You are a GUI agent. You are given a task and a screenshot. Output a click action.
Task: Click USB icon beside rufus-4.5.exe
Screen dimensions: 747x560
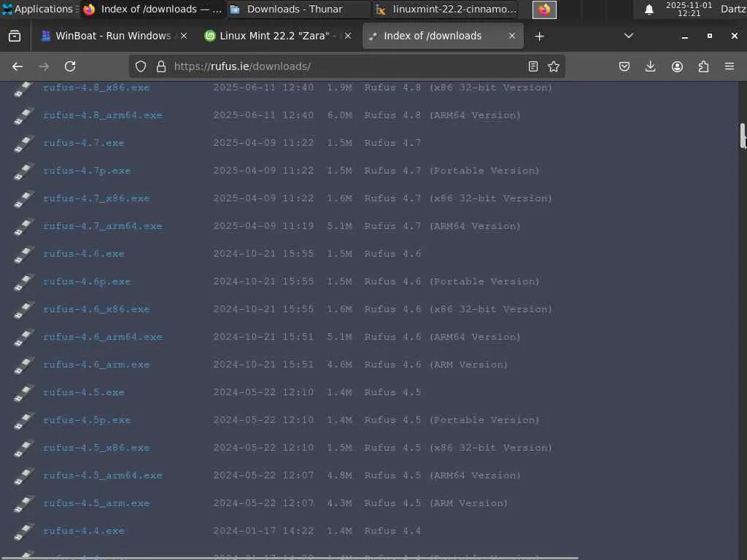23,393
